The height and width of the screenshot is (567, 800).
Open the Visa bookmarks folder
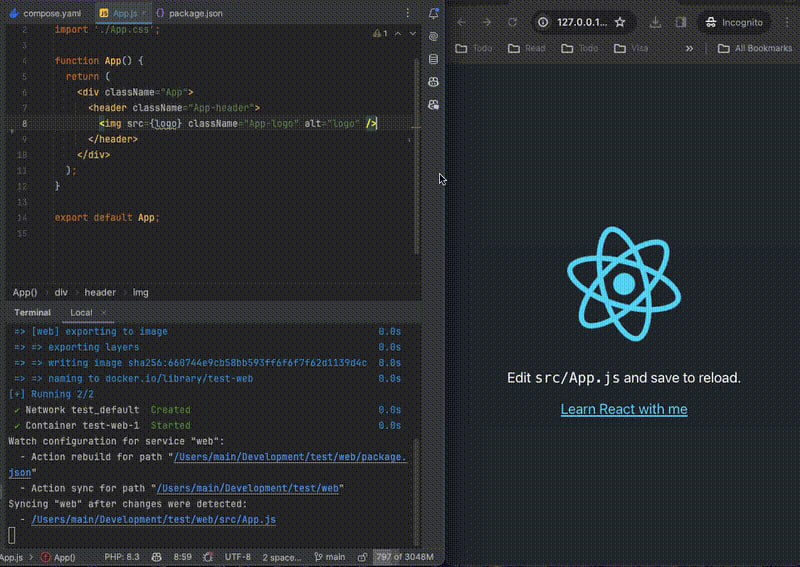[631, 48]
